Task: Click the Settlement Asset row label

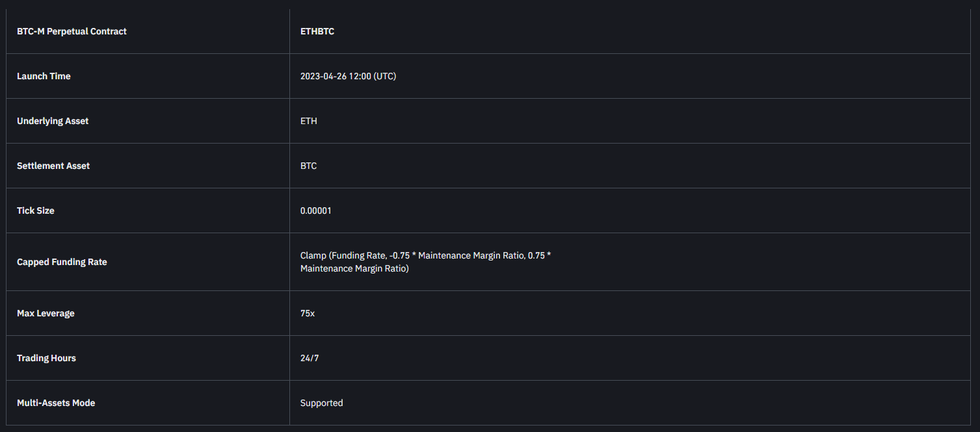Action: click(53, 166)
